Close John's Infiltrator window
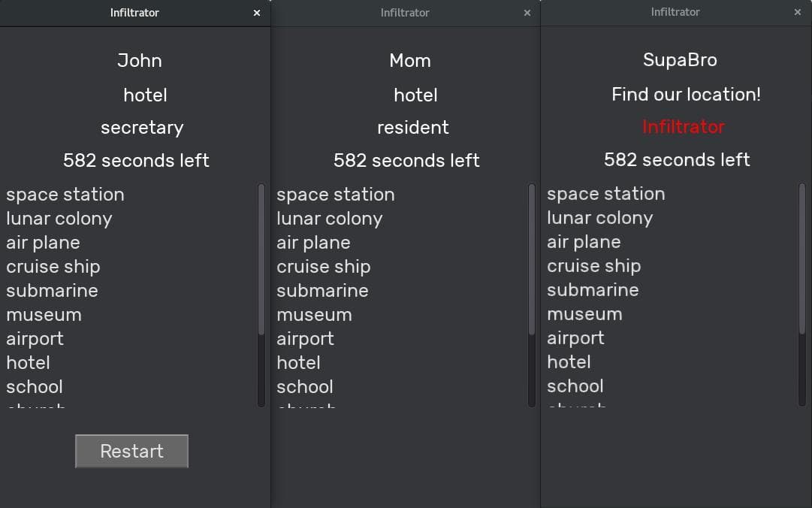This screenshot has width=812, height=508. pos(257,13)
